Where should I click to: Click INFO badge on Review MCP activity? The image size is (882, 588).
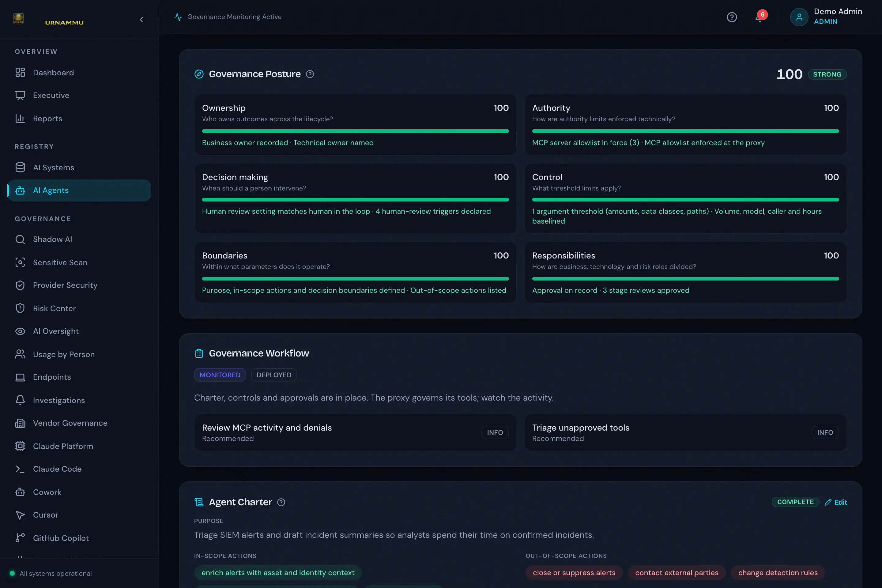(495, 432)
